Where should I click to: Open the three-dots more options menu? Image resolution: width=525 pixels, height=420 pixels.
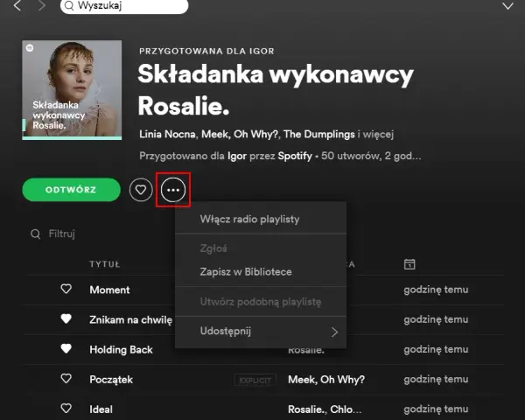[x=173, y=190]
